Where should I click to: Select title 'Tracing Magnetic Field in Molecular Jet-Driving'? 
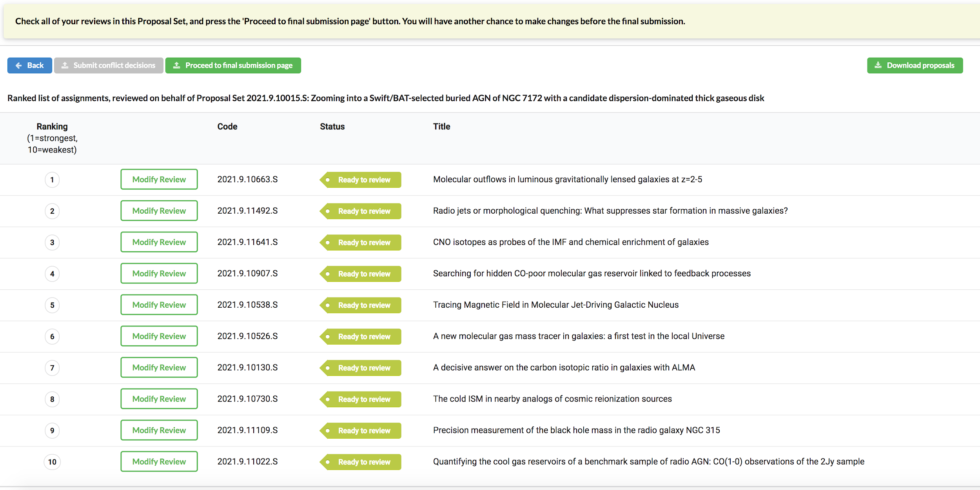[555, 305]
